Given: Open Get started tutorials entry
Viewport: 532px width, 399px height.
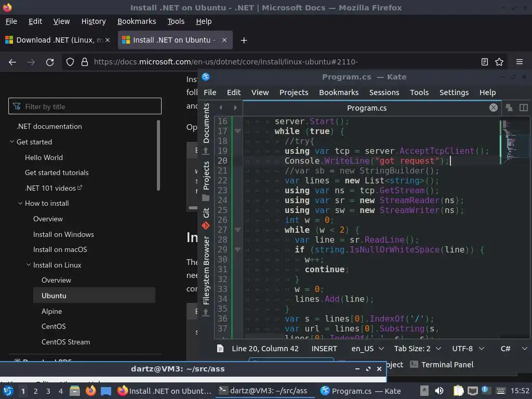Looking at the screenshot, I should (57, 172).
